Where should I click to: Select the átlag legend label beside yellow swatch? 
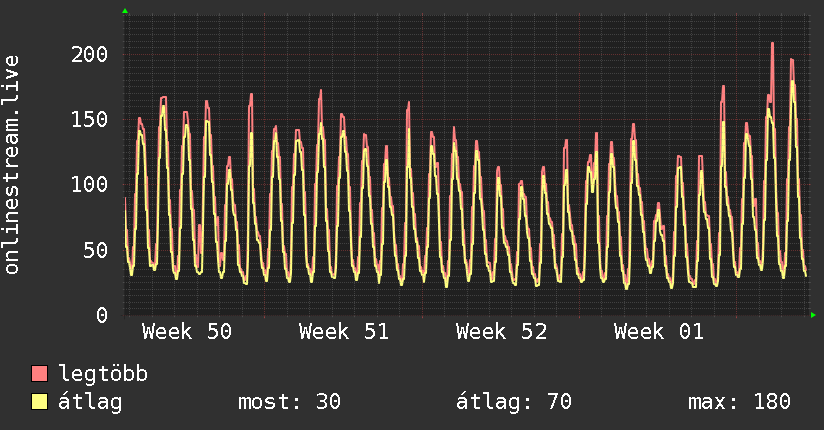[x=90, y=402]
